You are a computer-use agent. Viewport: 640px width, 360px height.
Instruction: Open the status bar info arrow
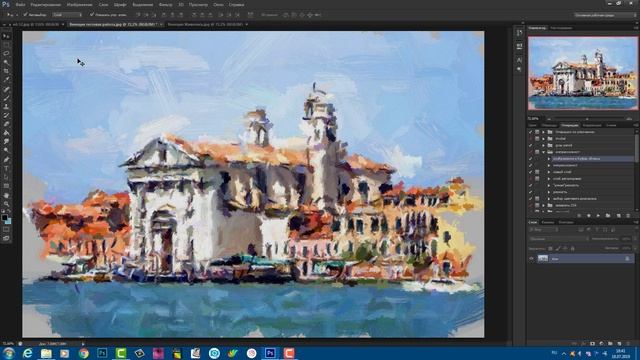point(83,344)
